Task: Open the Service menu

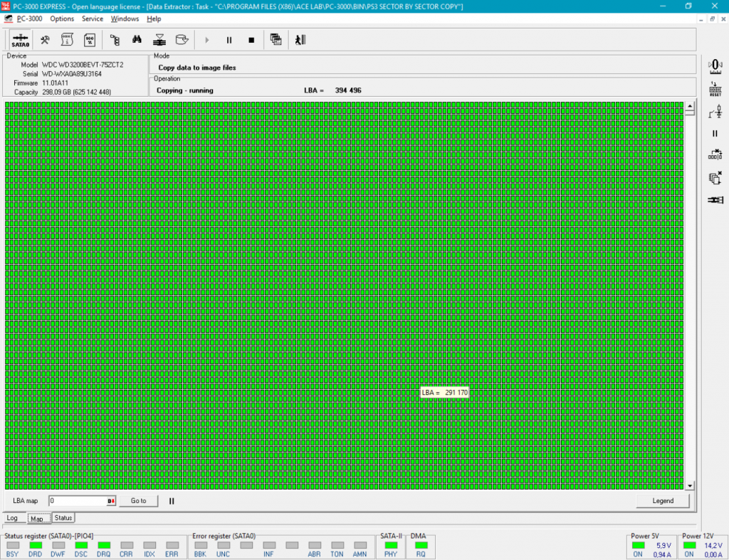Action: point(93,19)
